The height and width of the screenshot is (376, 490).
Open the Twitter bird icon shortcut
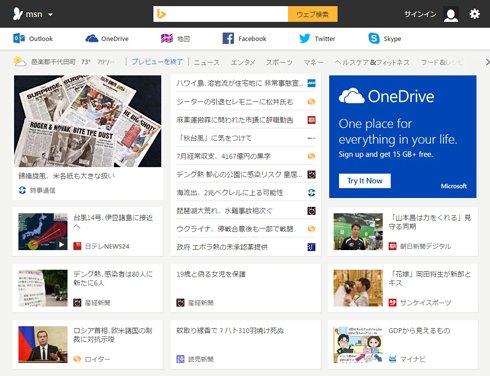pyautogui.click(x=304, y=38)
